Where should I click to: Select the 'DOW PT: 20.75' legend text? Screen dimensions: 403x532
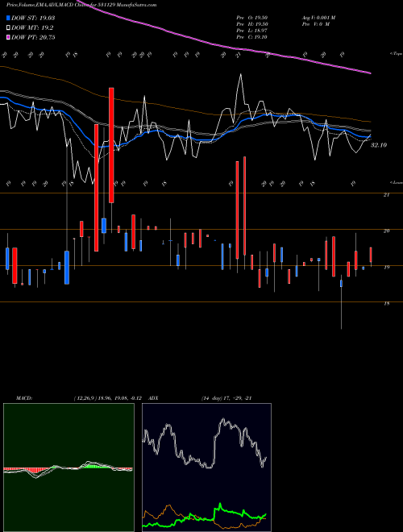[33, 37]
